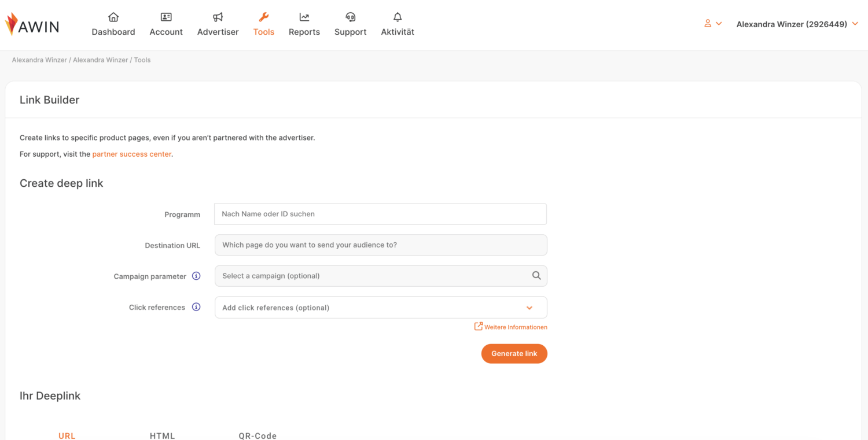Expand the Click references dropdown chevron

coord(529,308)
